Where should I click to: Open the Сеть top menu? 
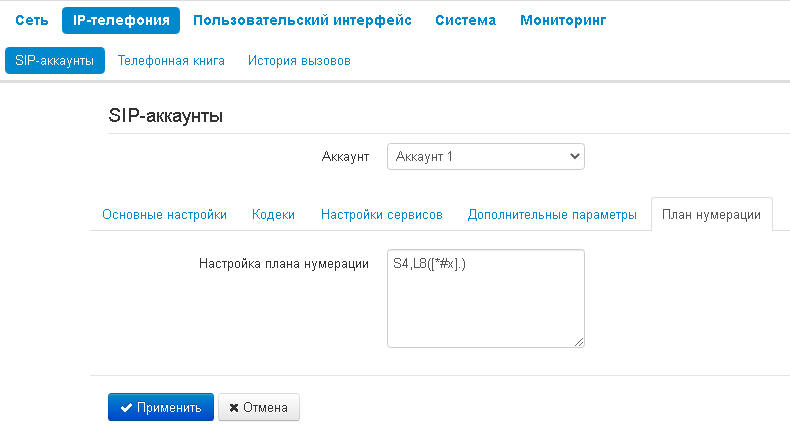(x=32, y=20)
